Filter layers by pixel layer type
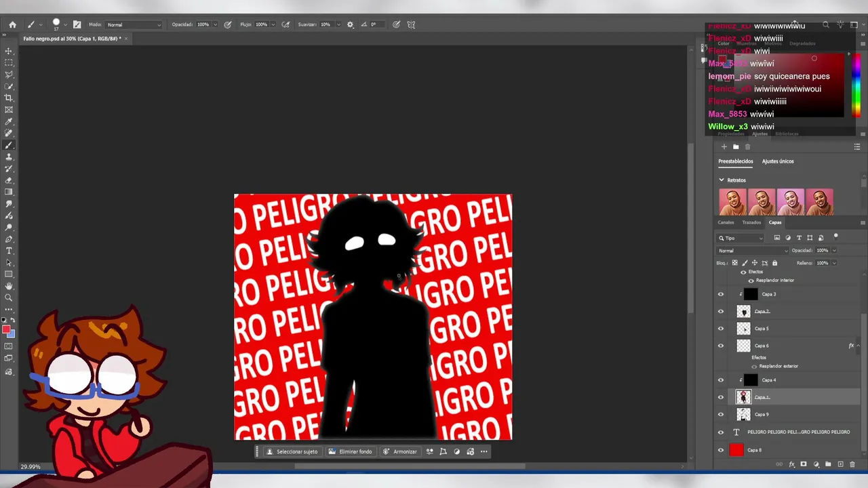Screen dimensions: 868x488 point(777,238)
